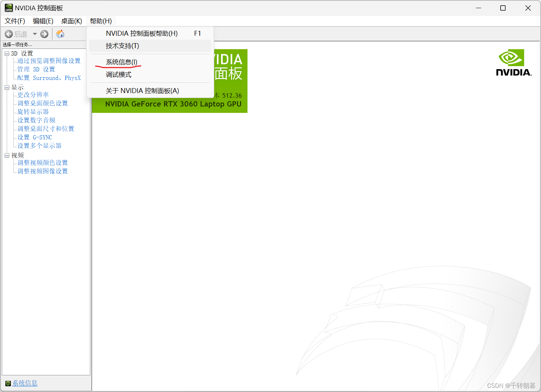Click the home icon in toolbar

coord(61,34)
